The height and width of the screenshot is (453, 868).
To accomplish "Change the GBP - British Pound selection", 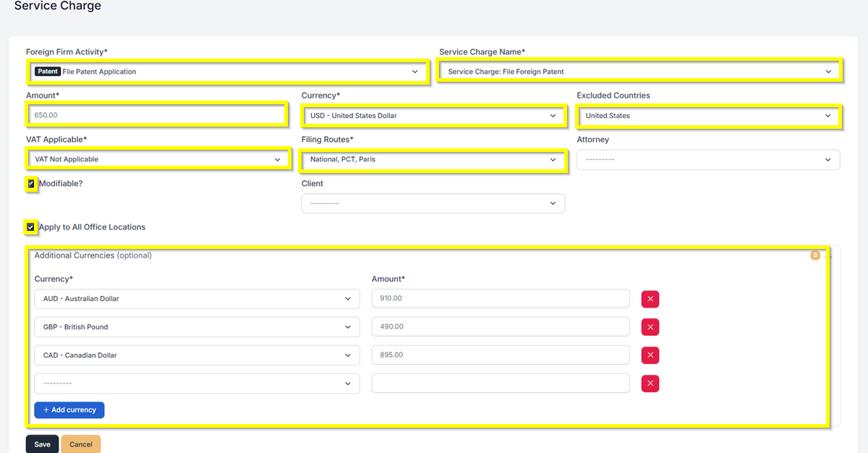I will click(x=197, y=327).
